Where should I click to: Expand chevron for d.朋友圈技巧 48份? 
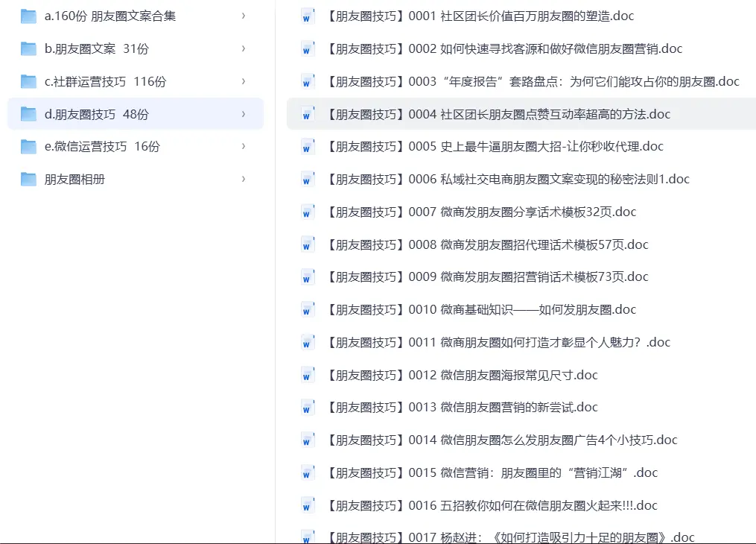[x=244, y=114]
